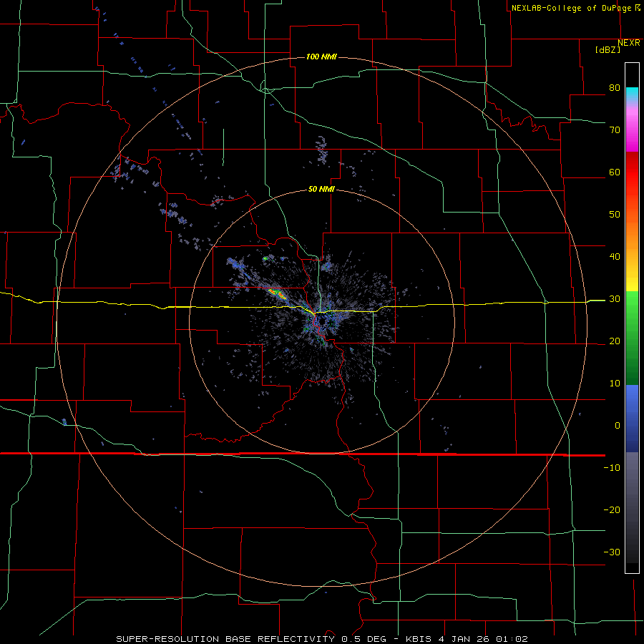Click the NEXR label above the color bar
This screenshot has width=644, height=644.
pos(628,43)
